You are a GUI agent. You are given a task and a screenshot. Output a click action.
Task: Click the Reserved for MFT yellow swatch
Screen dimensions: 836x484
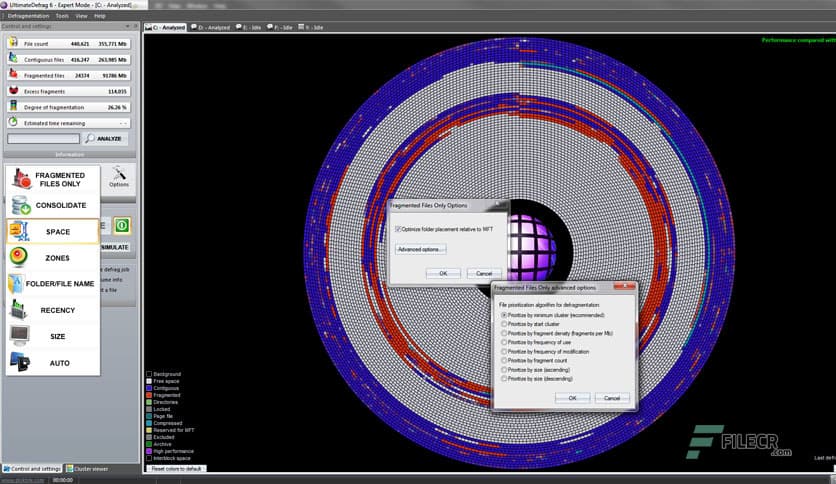click(x=149, y=430)
